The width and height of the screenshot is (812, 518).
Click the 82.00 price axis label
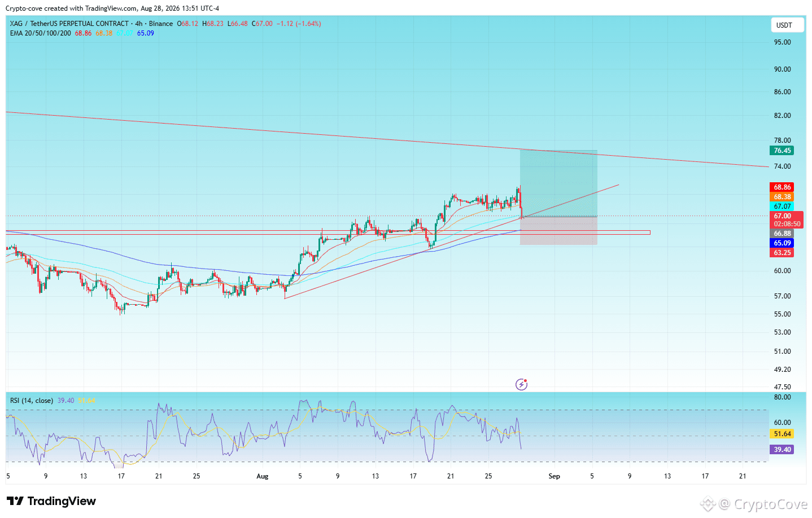pyautogui.click(x=782, y=116)
